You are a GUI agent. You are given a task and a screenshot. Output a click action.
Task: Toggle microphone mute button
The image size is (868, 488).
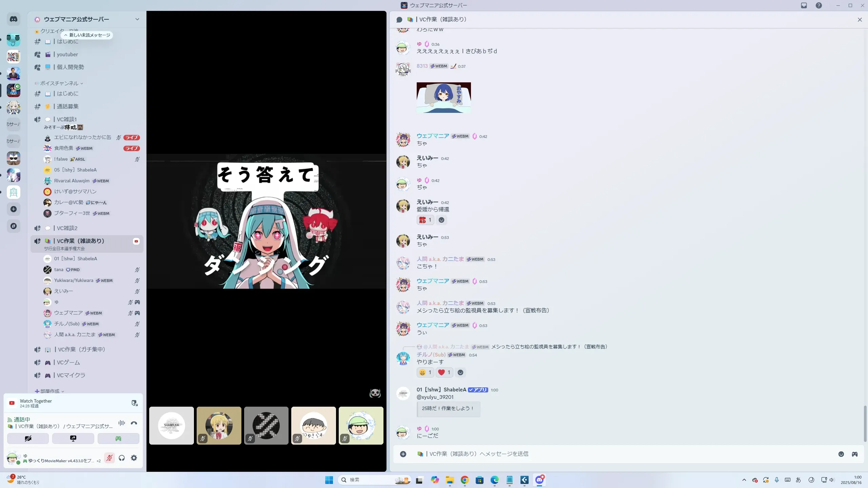tap(109, 458)
